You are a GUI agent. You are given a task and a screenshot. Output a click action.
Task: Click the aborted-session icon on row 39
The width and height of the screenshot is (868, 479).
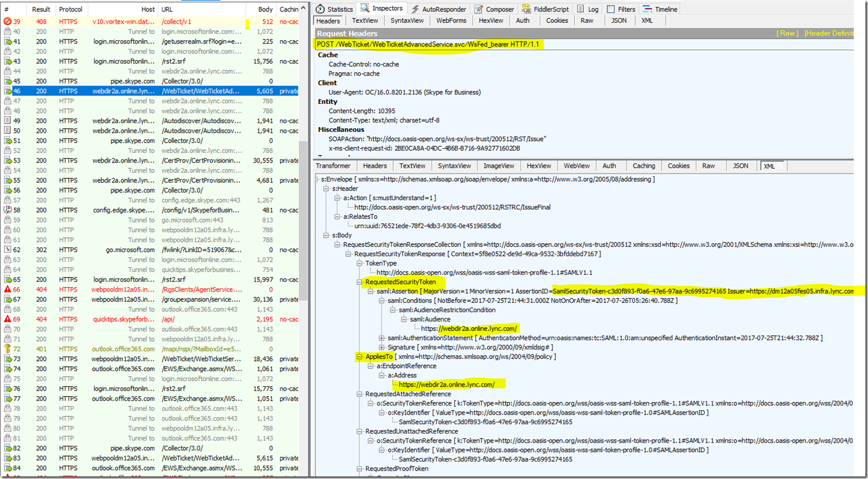click(8, 22)
